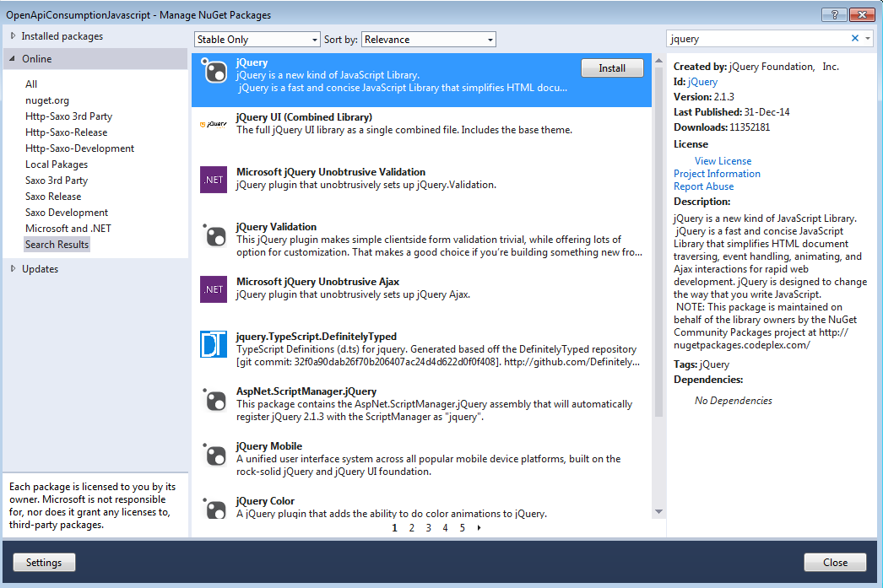Click the jQuery Validation package icon

tap(214, 235)
